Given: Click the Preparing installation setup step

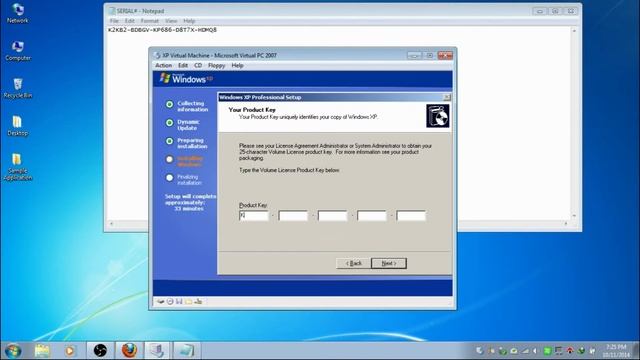Looking at the screenshot, I should pyautogui.click(x=187, y=143).
